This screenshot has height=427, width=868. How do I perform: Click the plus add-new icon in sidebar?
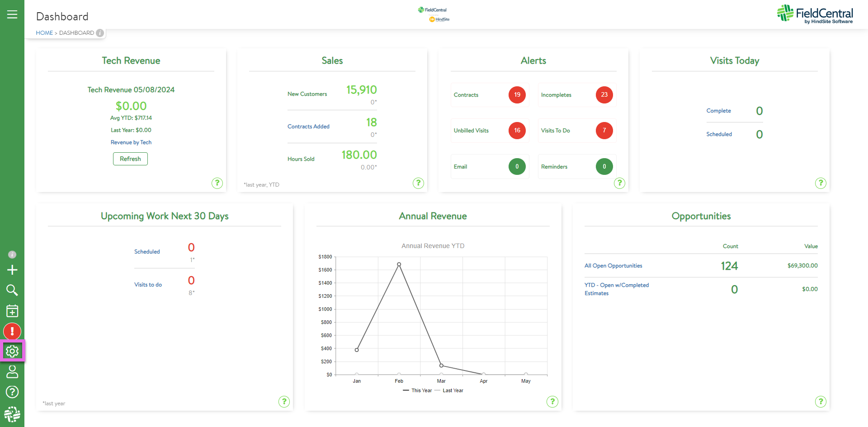click(x=12, y=270)
